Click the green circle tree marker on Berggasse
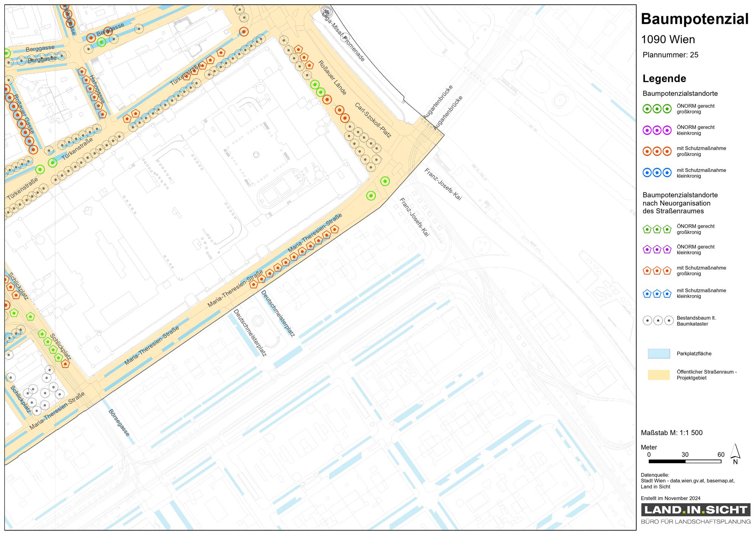This screenshot has height=535, width=756. click(101, 42)
